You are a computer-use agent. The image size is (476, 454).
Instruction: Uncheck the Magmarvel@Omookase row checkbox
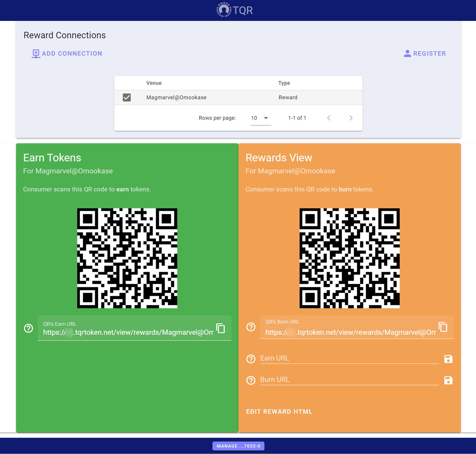coord(127,97)
